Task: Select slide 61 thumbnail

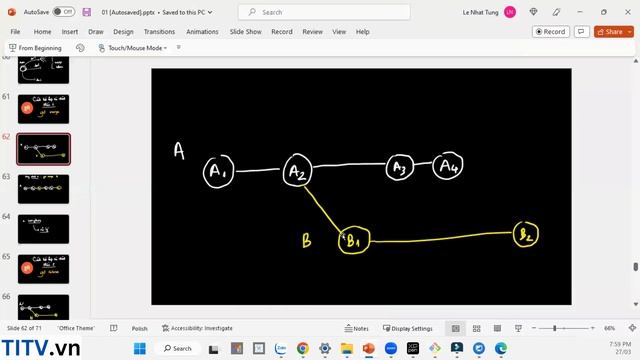Action: 43,109
